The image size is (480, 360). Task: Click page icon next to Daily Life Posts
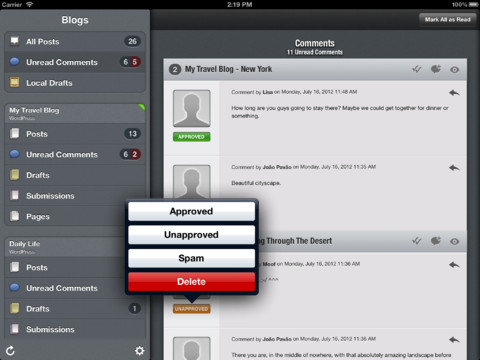pos(15,267)
